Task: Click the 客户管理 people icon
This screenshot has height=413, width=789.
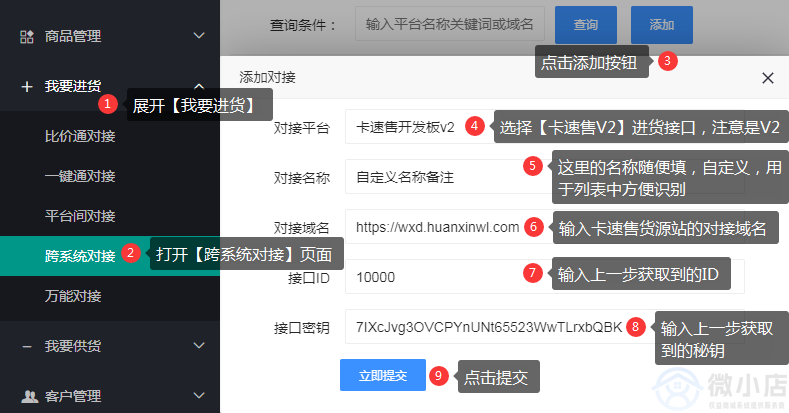Action: [30, 396]
